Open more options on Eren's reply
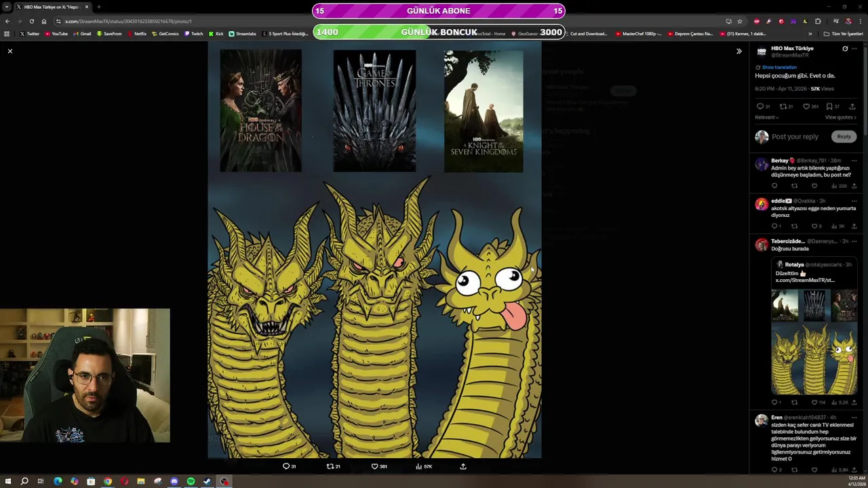The image size is (868, 488). [x=854, y=418]
